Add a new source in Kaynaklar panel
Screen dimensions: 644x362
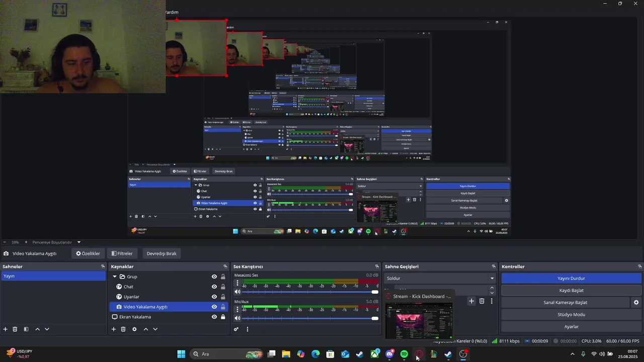click(114, 329)
